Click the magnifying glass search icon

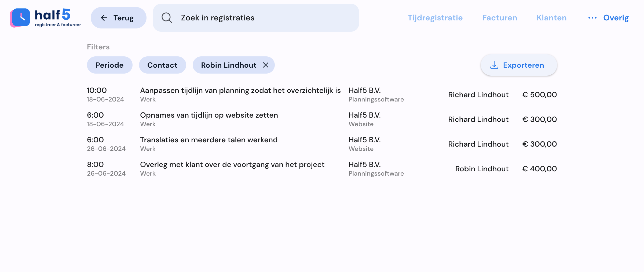point(167,18)
